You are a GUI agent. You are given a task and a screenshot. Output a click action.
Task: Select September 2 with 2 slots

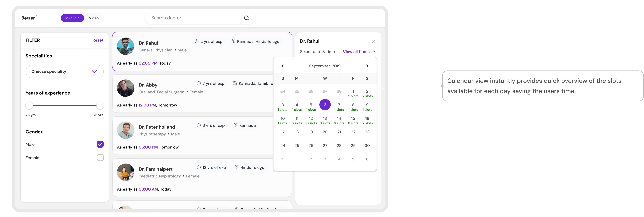click(367, 93)
